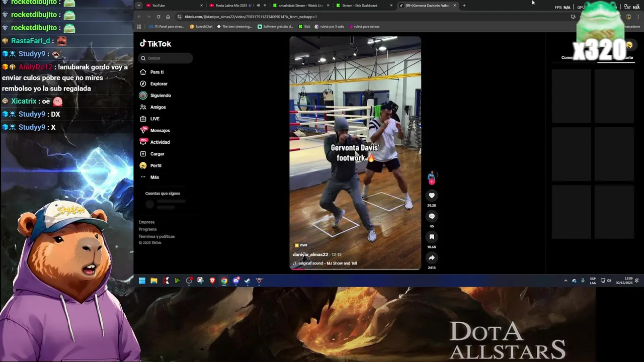
Task: Open the Explorar page
Action: tap(153, 83)
